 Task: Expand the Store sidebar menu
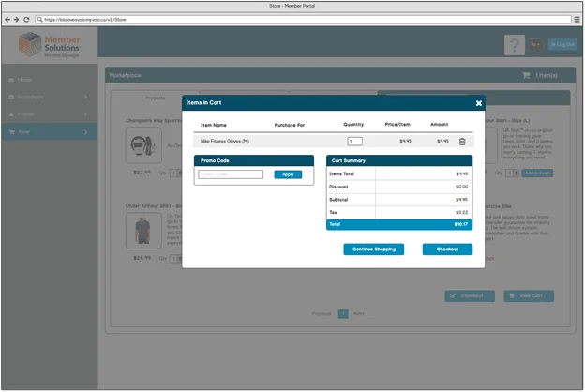pyautogui.click(x=49, y=132)
